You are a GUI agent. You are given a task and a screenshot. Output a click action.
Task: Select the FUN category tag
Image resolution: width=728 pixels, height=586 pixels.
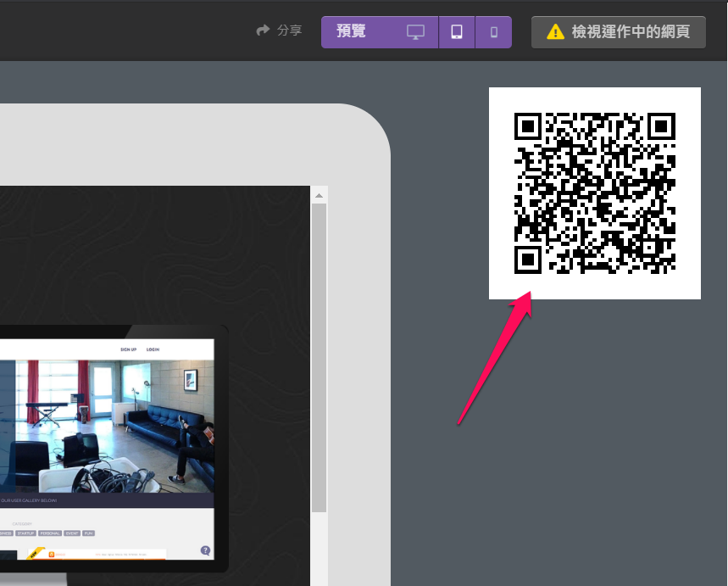tap(89, 533)
